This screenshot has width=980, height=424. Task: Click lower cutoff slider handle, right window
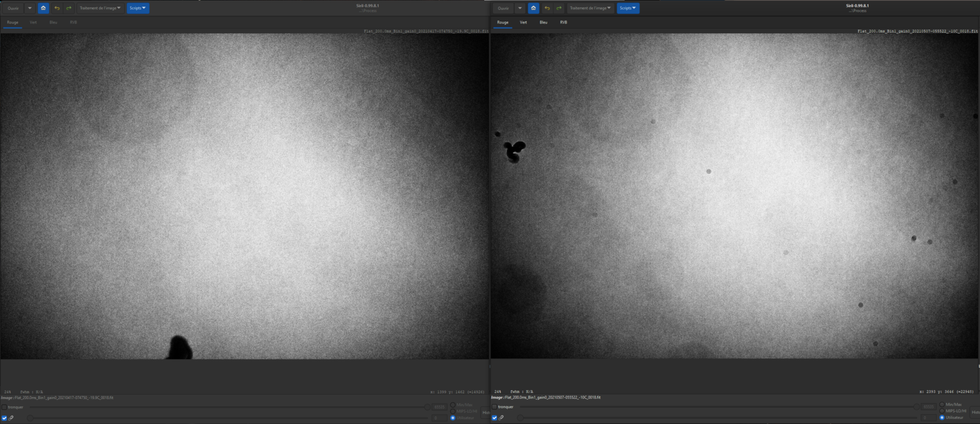tap(520, 417)
